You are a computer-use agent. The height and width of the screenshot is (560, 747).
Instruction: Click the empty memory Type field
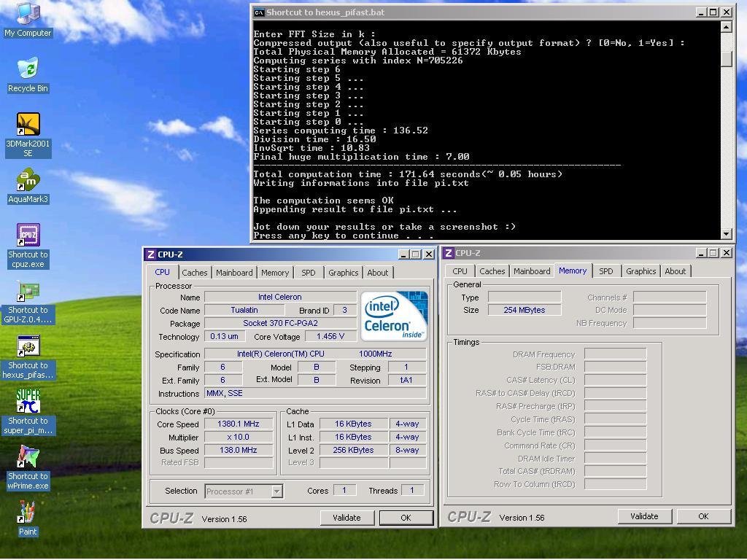pyautogui.click(x=525, y=297)
